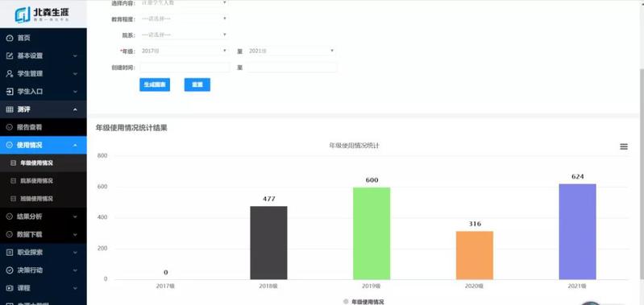
Task: Click the green 2019级 bar
Action: pos(372,233)
